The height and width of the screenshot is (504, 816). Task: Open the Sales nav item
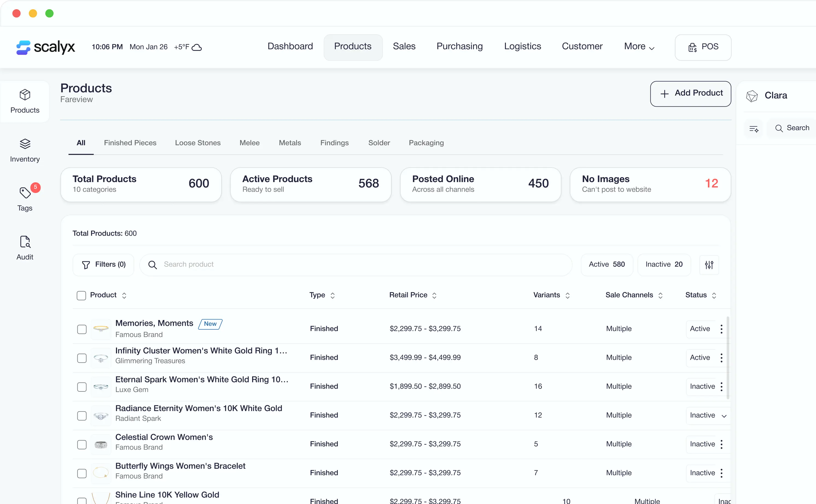tap(404, 46)
